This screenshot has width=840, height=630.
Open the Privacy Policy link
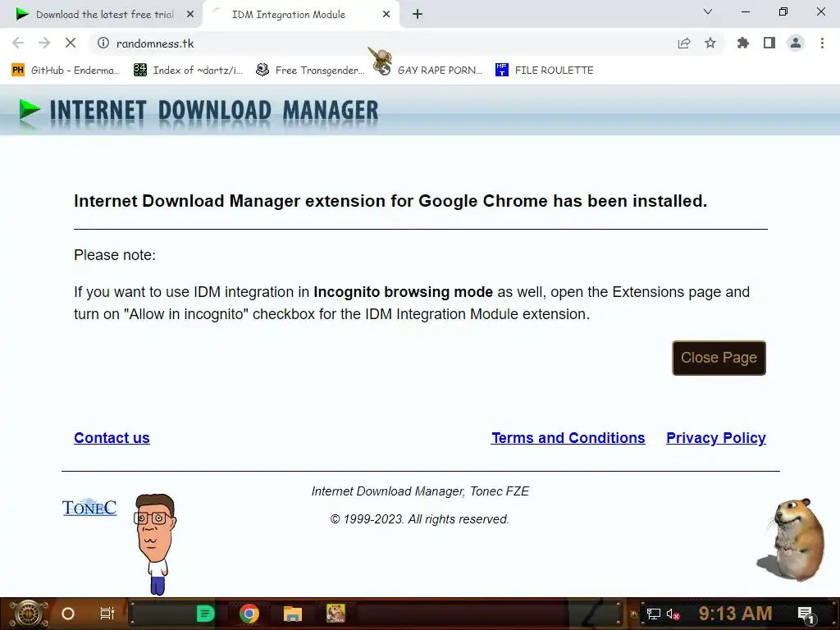coord(715,438)
